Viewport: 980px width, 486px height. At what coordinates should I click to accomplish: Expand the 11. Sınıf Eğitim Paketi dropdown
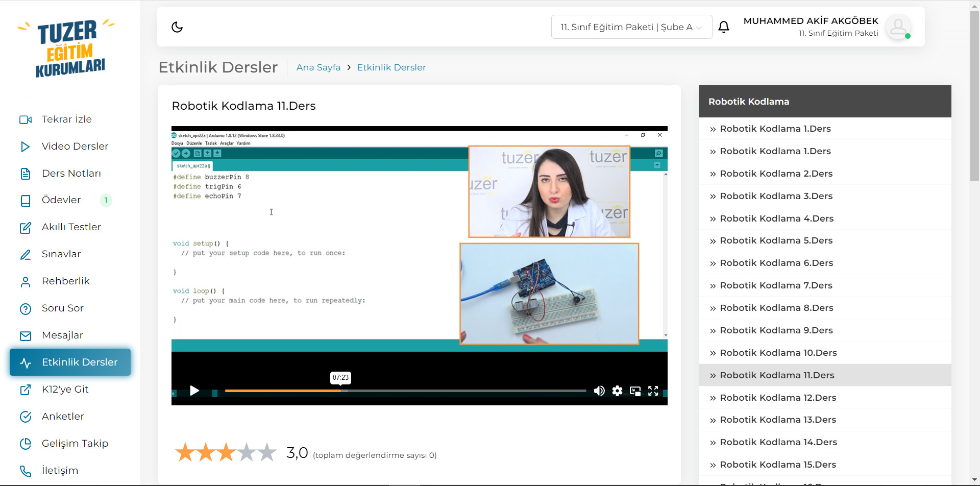[631, 27]
